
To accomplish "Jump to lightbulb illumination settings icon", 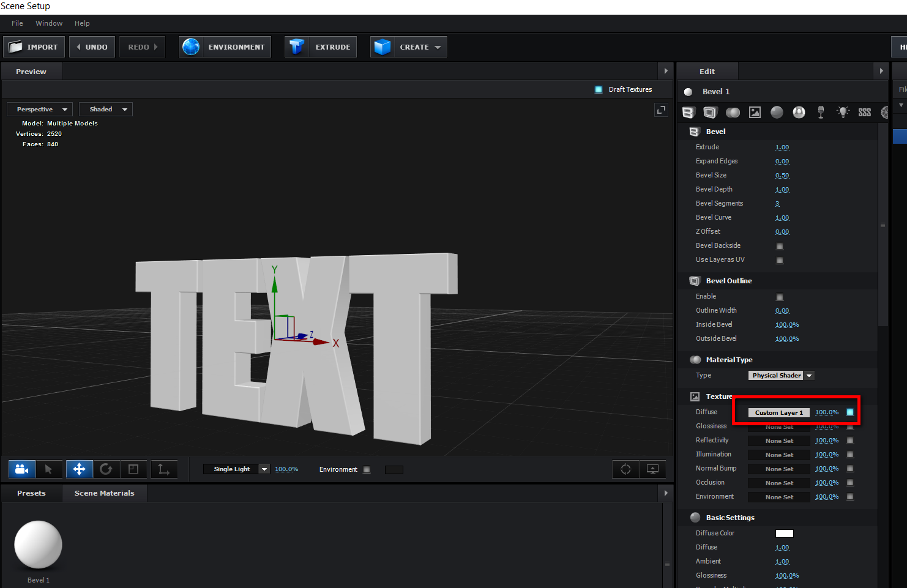I will (843, 113).
